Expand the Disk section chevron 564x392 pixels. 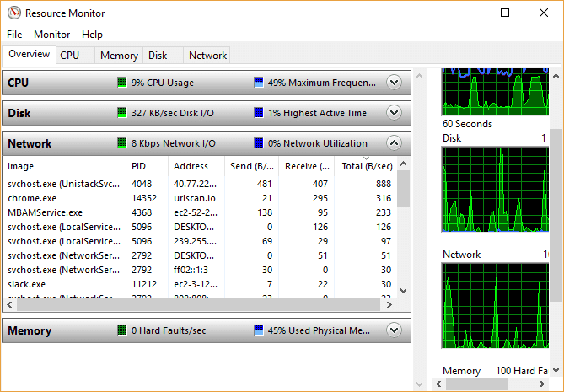point(393,113)
